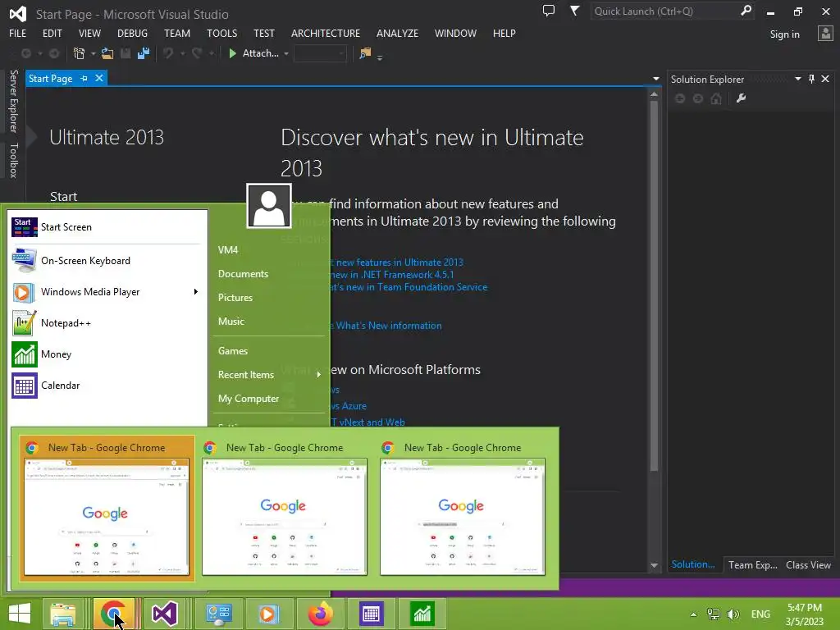Open the toolbar overflow options arrow

click(380, 57)
